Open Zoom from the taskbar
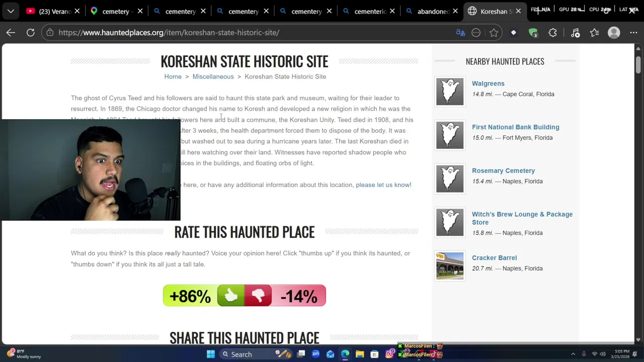The width and height of the screenshot is (644, 362). coord(315,354)
